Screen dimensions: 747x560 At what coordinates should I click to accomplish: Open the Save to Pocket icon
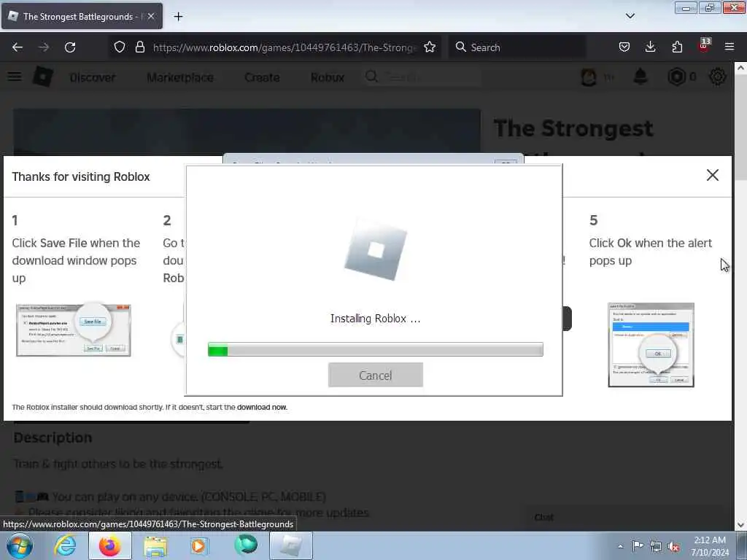point(624,47)
